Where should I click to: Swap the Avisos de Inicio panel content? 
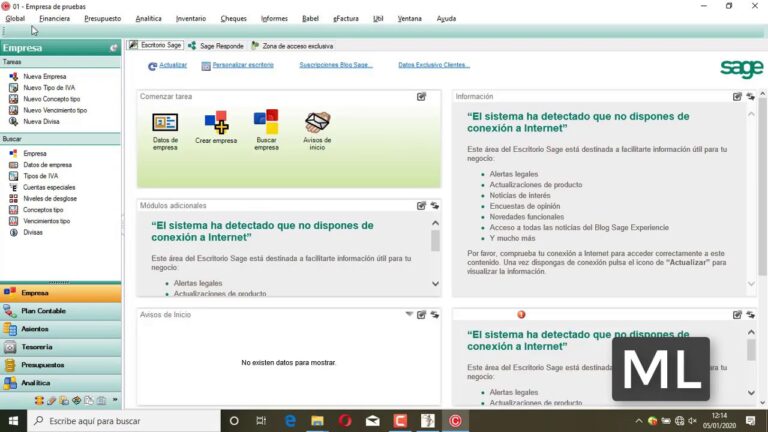(434, 314)
